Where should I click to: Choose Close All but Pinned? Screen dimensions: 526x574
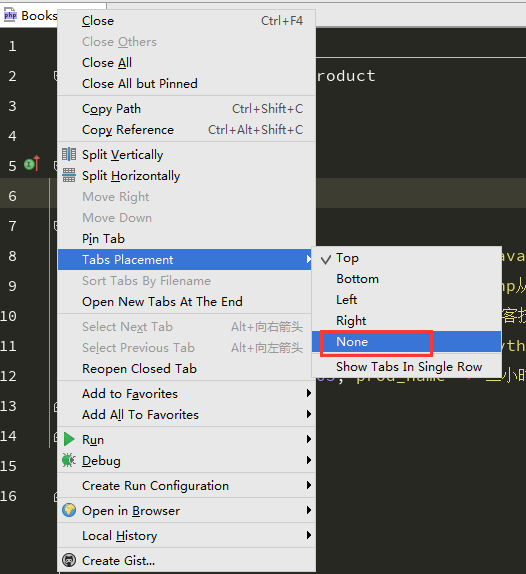coord(186,83)
